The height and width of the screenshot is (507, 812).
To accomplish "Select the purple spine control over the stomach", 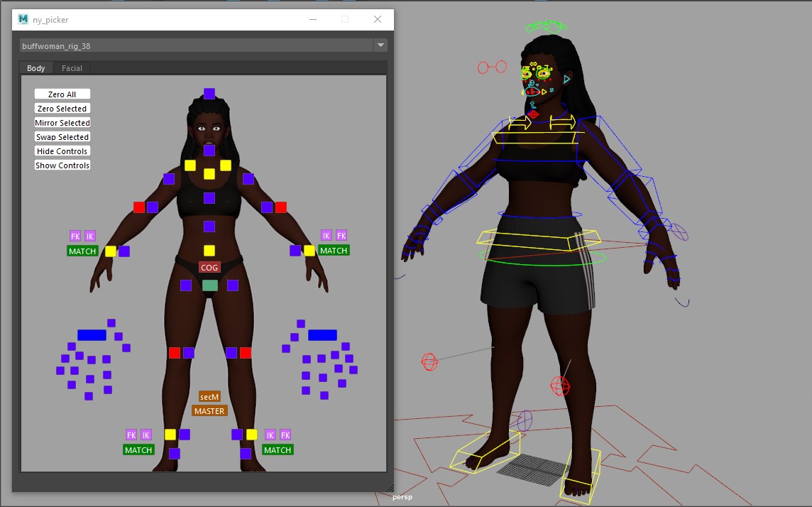I will click(x=209, y=227).
